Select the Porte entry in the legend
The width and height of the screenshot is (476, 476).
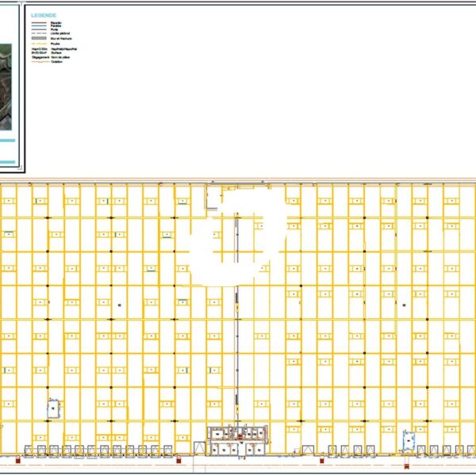[x=56, y=30]
